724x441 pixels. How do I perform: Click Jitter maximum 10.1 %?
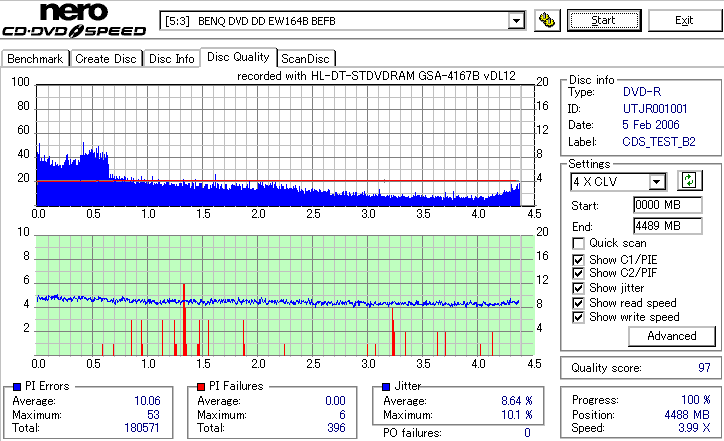pyautogui.click(x=517, y=415)
